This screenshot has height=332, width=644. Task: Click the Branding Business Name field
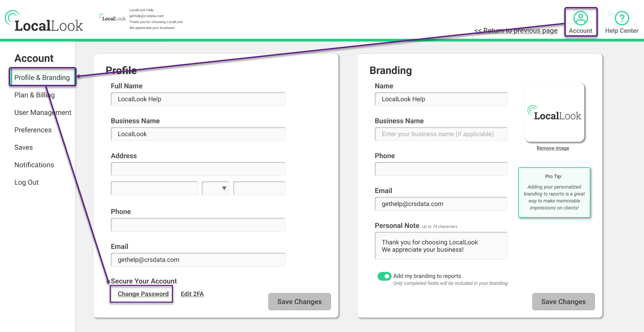[441, 134]
